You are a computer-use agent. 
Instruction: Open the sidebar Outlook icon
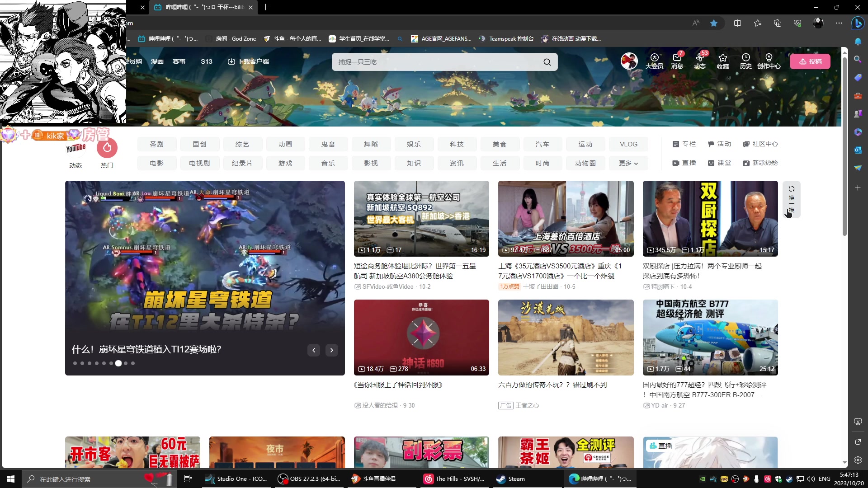[x=858, y=150]
